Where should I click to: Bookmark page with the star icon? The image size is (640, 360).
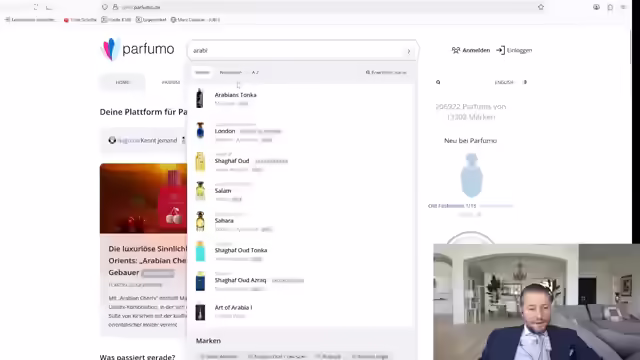coord(541,7)
